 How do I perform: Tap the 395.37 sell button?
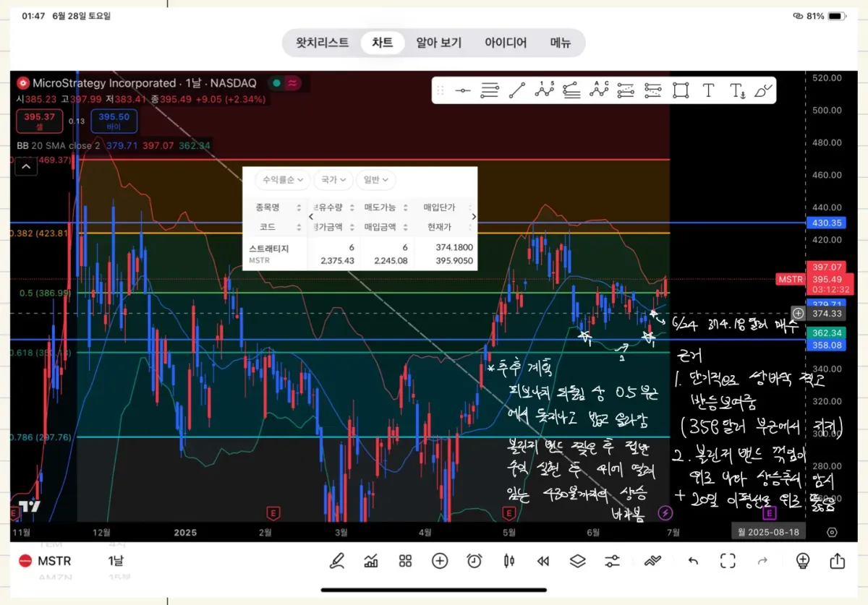[40, 121]
